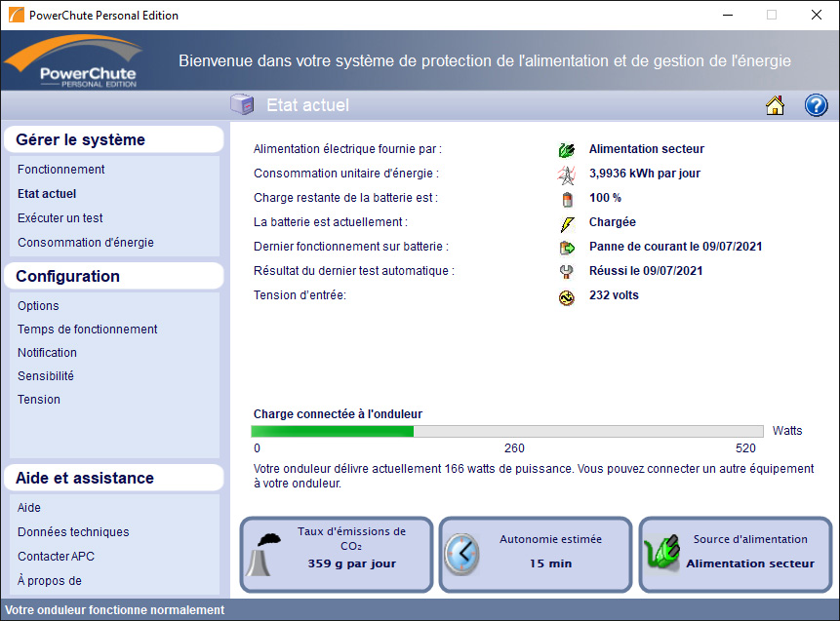Click the Home house icon

click(x=775, y=105)
